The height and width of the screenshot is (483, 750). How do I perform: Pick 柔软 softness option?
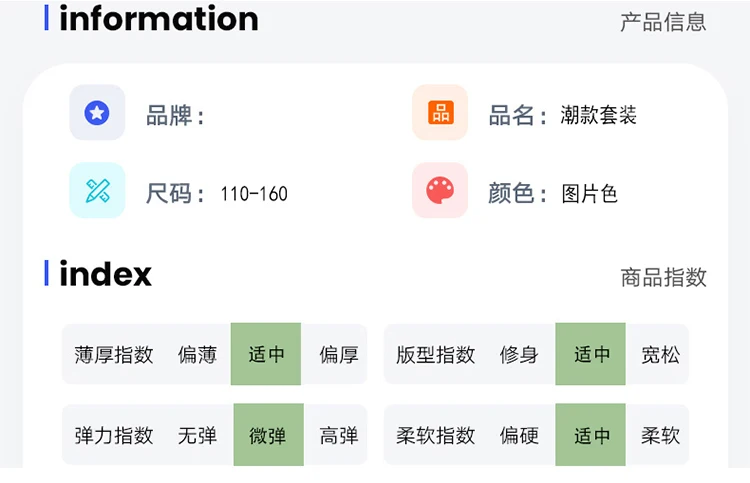[x=661, y=436]
